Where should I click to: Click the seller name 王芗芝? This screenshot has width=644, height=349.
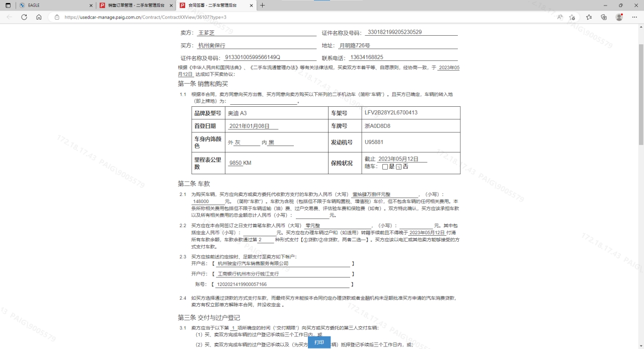pos(206,33)
